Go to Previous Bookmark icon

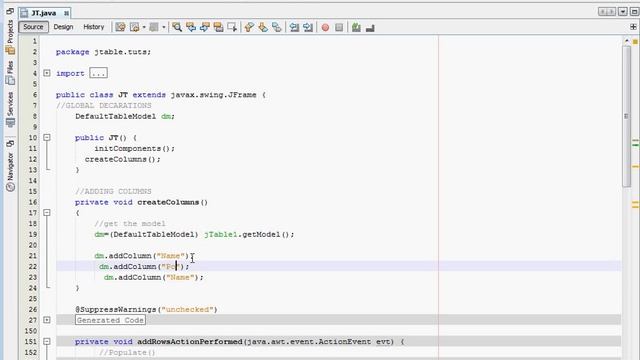(x=249, y=27)
